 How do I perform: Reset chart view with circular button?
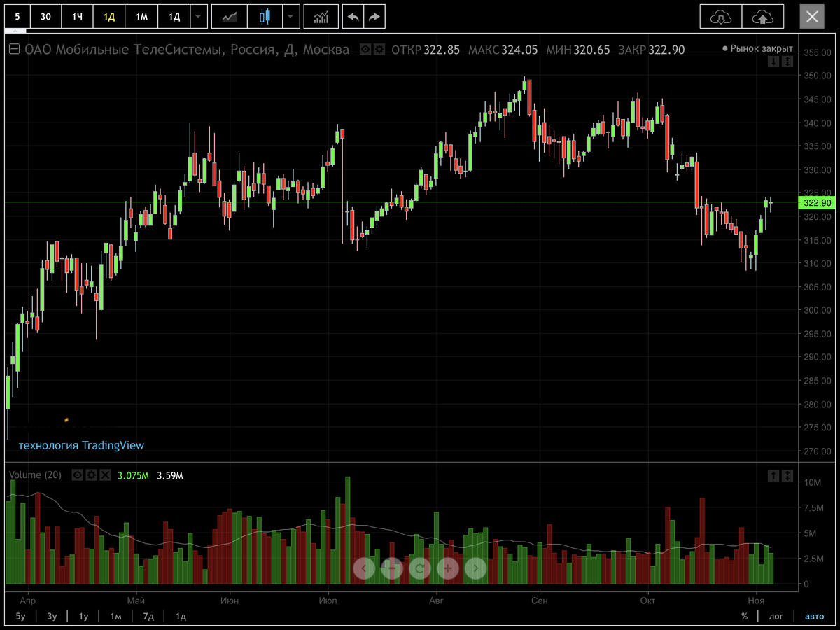click(x=420, y=568)
